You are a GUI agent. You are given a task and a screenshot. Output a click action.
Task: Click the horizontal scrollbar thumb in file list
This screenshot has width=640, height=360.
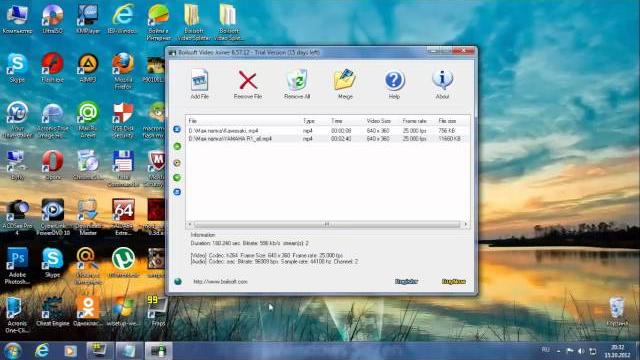click(x=327, y=224)
